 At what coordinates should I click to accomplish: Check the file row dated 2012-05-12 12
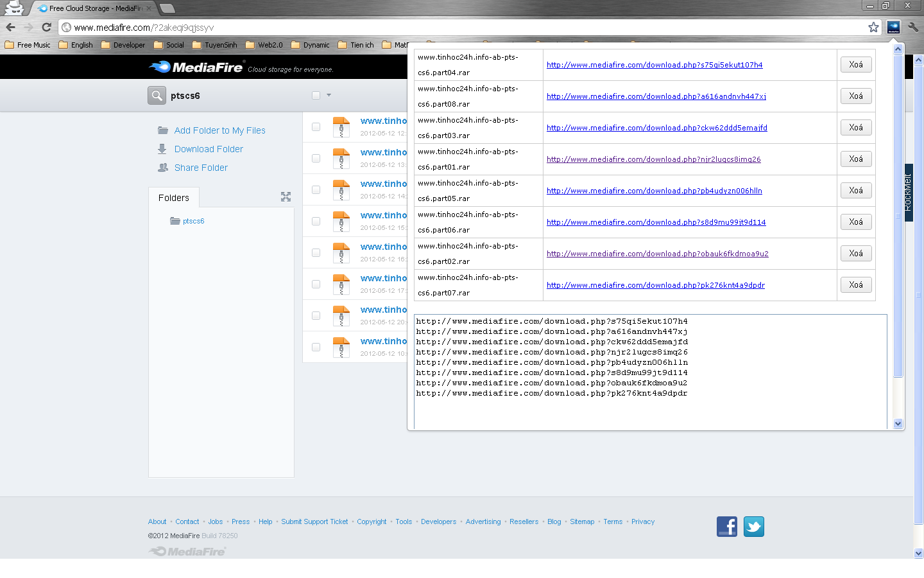pos(316,127)
